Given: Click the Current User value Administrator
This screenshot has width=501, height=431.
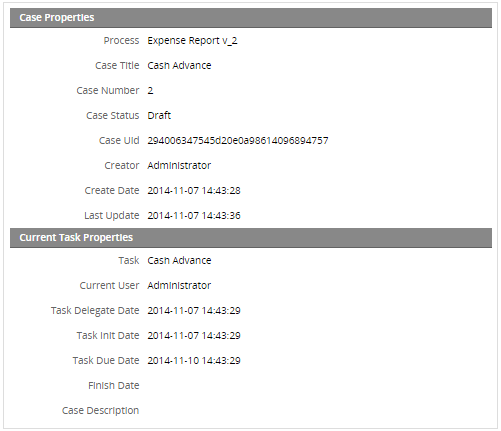Looking at the screenshot, I should 179,286.
